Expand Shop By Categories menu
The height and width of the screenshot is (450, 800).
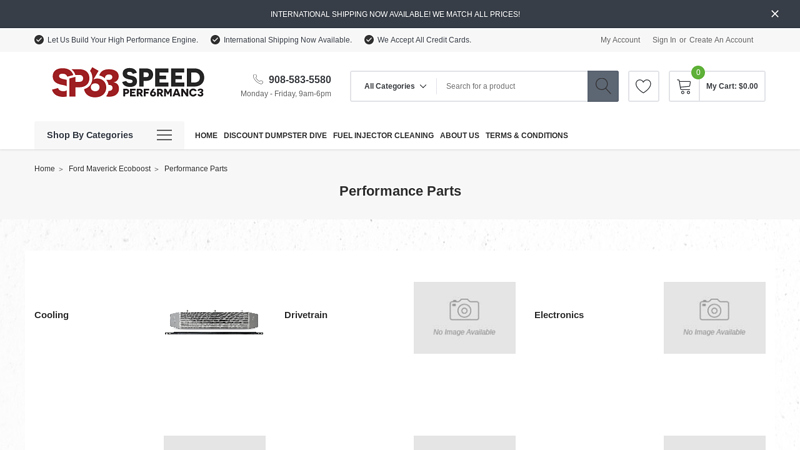(x=90, y=135)
